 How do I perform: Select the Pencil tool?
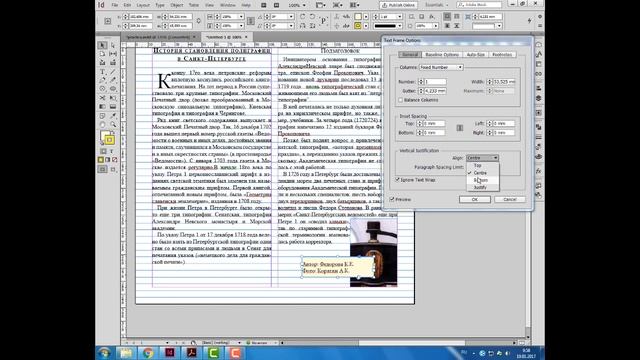tap(113, 80)
